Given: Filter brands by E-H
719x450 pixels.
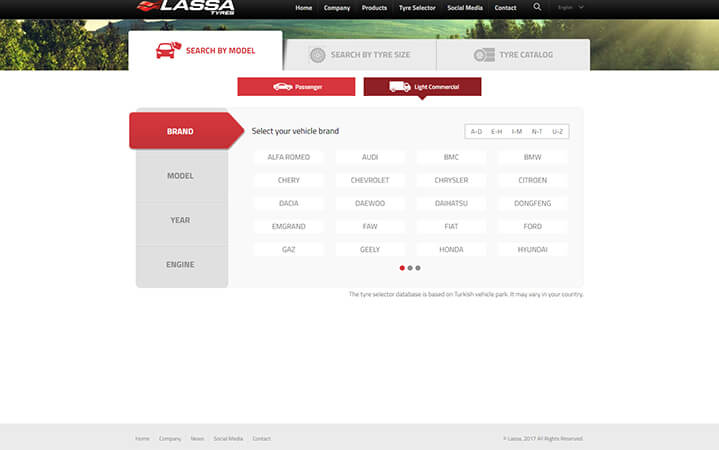Looking at the screenshot, I should click(x=497, y=132).
